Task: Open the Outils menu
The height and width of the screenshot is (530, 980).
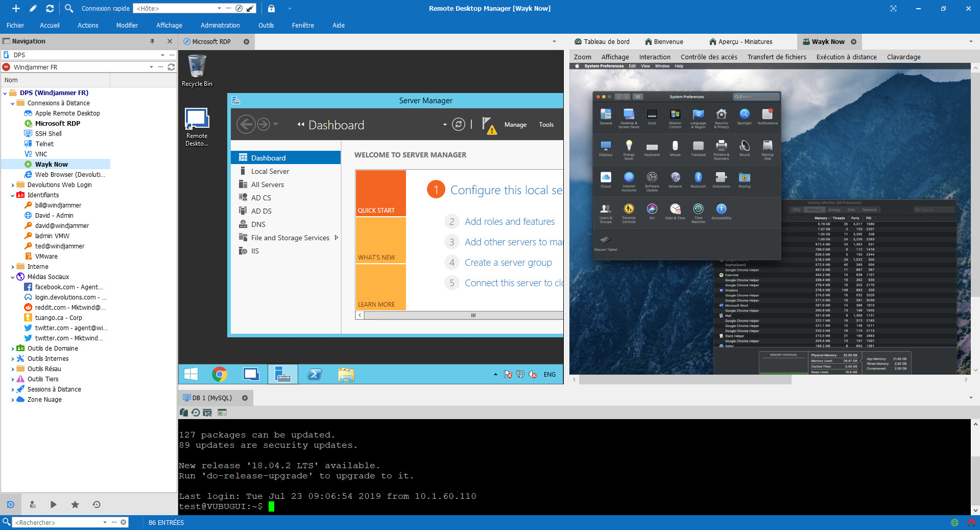Action: [x=266, y=25]
